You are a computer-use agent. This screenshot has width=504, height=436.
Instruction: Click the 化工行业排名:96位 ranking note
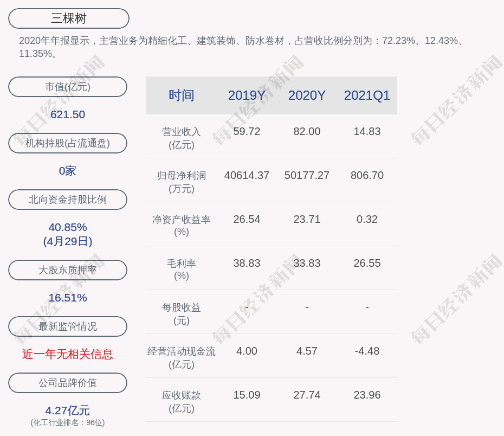click(68, 423)
